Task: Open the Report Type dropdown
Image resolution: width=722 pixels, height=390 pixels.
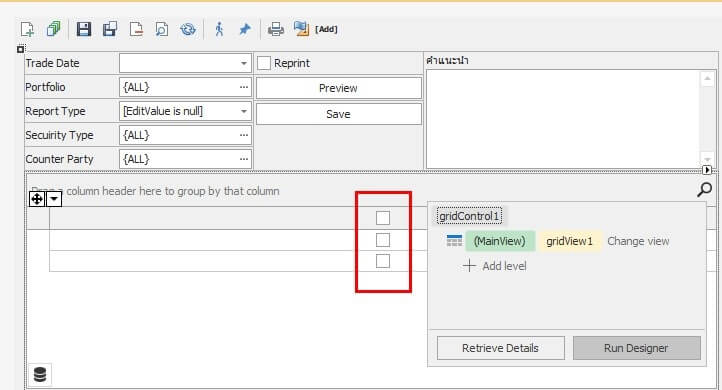Action: point(244,111)
